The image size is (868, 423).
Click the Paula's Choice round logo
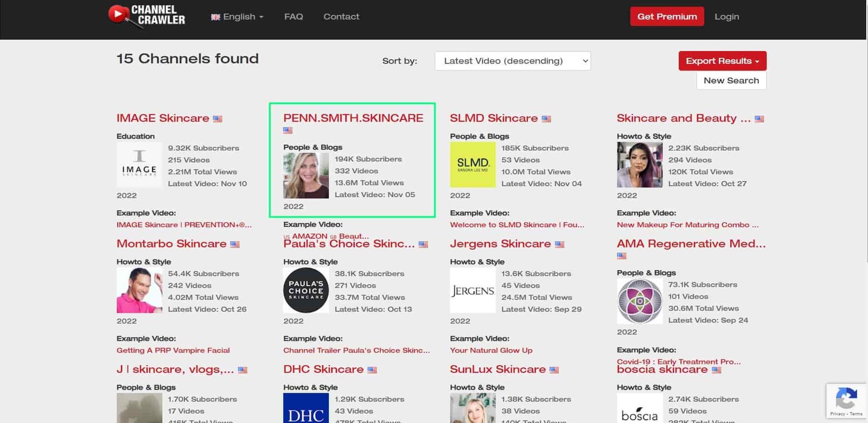tap(306, 290)
